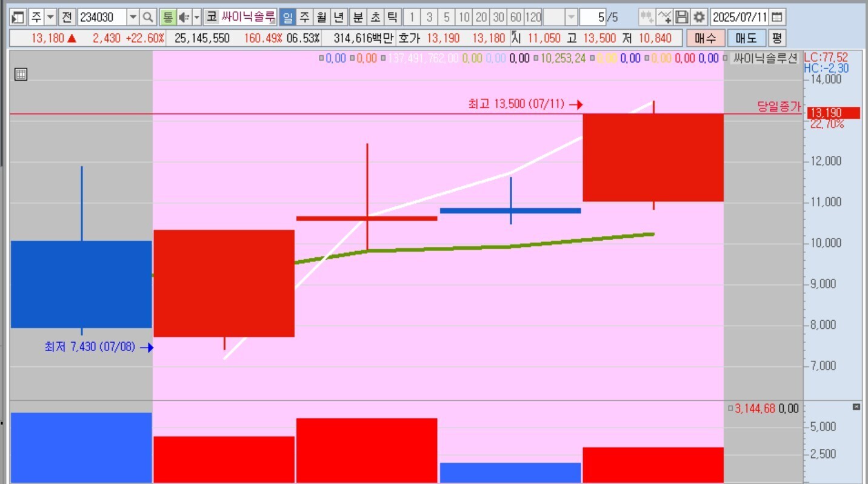The image size is (868, 484).
Task: Toggle the green 통 button
Action: pyautogui.click(x=168, y=17)
